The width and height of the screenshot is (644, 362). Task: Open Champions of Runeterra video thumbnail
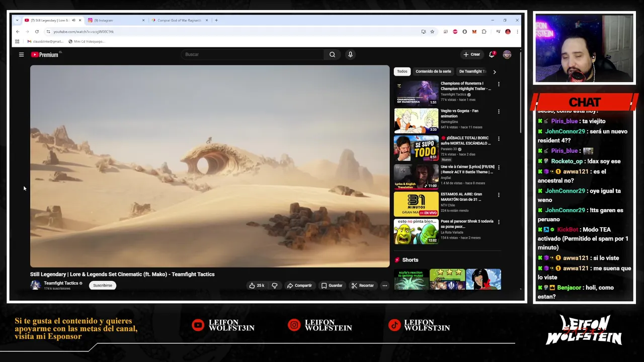tap(416, 93)
